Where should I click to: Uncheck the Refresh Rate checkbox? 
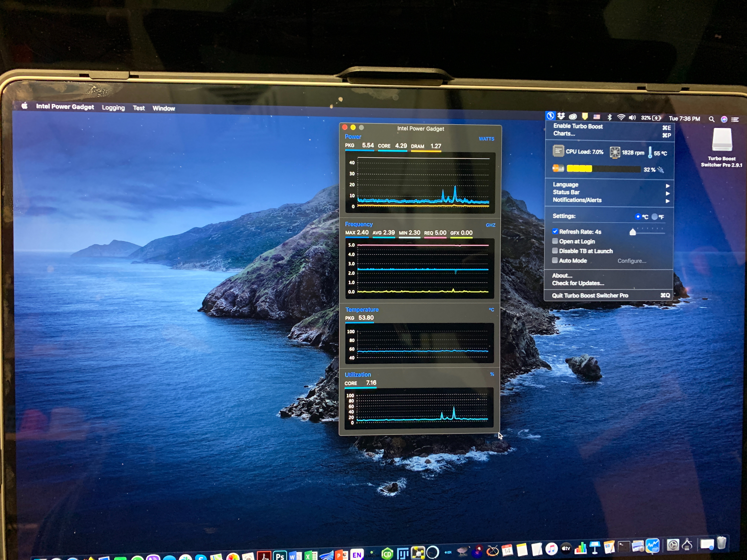555,231
